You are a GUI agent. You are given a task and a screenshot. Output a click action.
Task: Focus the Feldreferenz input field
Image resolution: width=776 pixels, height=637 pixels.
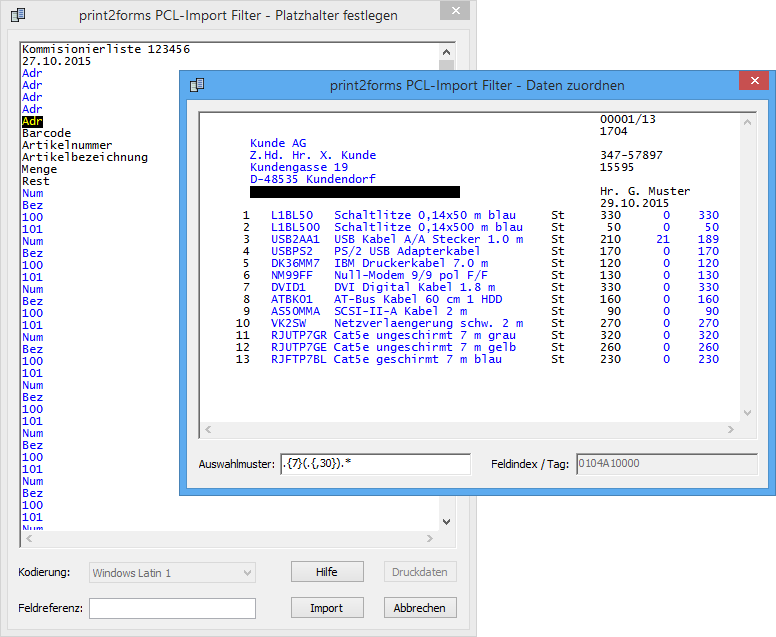tap(172, 608)
